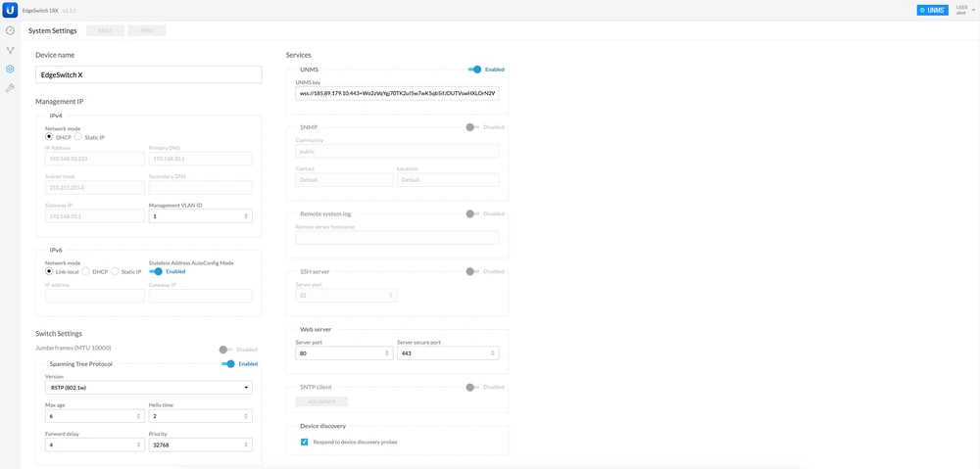980x469 pixels.
Task: Select IPv4 DHCP network mode
Action: 49,137
